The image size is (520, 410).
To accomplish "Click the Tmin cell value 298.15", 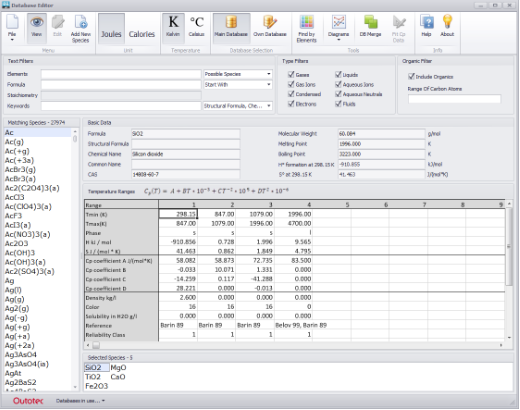I will pos(178,214).
